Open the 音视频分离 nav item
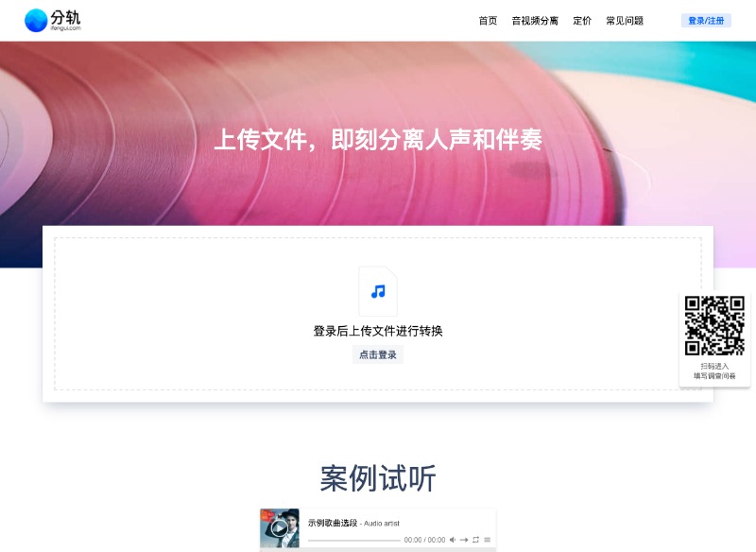The width and height of the screenshot is (756, 552). click(535, 21)
